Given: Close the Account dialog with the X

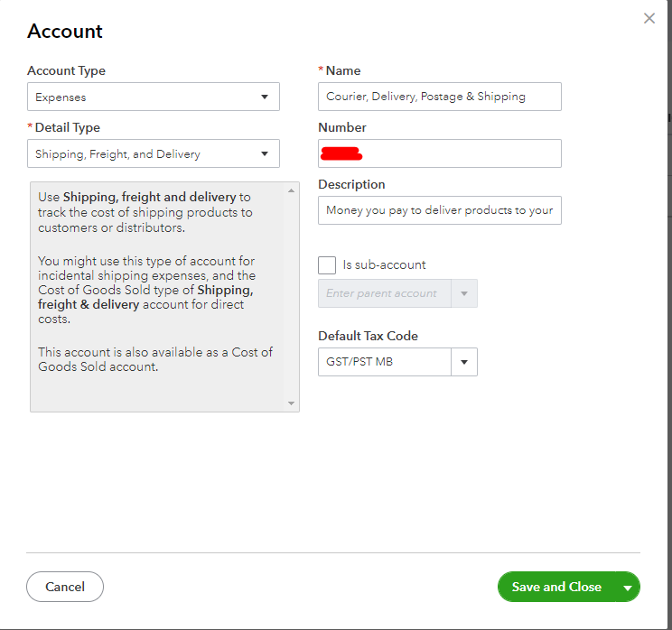Looking at the screenshot, I should click(x=649, y=18).
